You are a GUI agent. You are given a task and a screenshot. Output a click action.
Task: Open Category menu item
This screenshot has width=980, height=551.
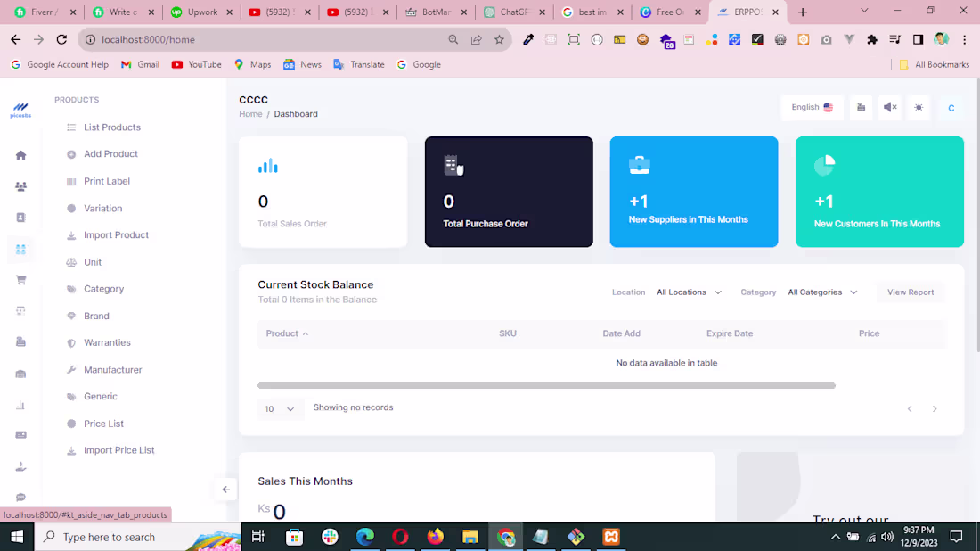(103, 289)
